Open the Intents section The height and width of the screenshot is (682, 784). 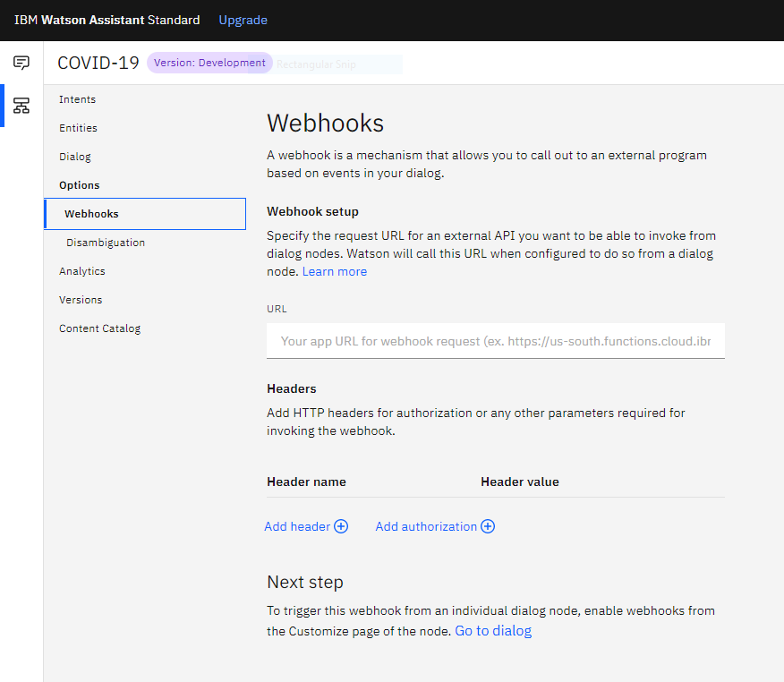pos(78,99)
